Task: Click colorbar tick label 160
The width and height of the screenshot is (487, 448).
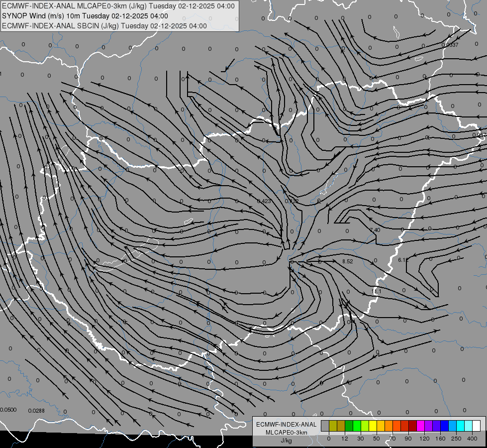Action: coord(440,439)
